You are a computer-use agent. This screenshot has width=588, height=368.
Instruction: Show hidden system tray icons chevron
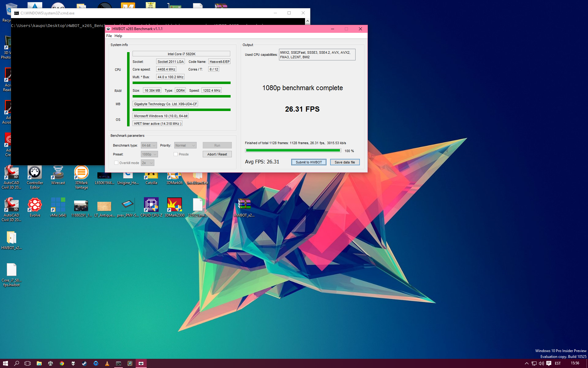[527, 363]
